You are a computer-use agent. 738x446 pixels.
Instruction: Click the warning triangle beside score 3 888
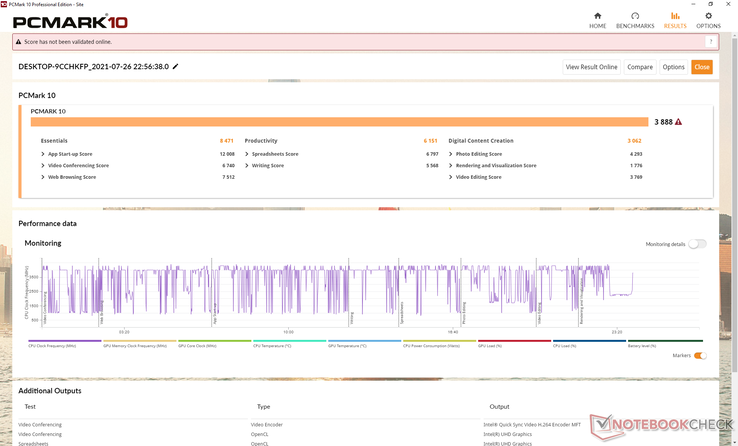click(678, 122)
